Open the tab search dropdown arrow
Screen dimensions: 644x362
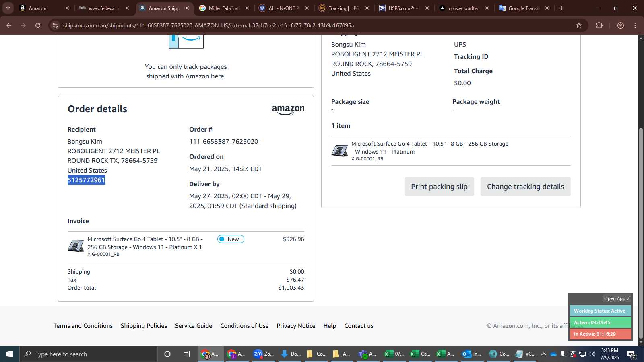8,8
